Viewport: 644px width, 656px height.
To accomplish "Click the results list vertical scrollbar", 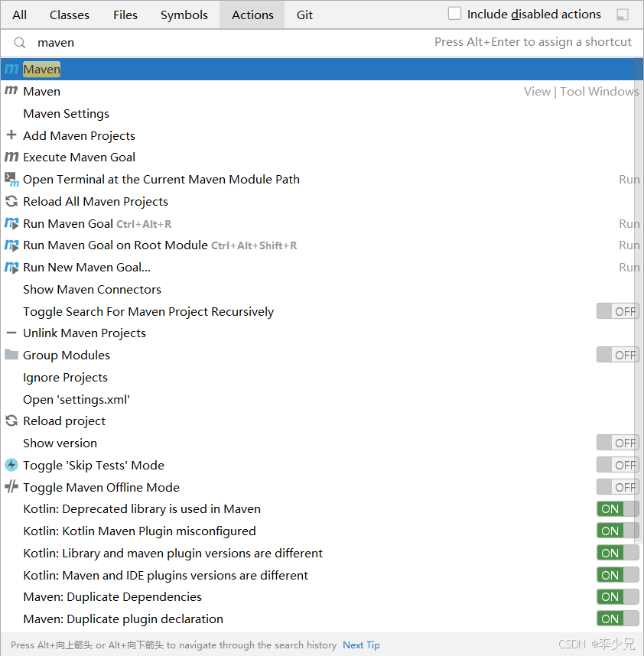I will 638,299.
